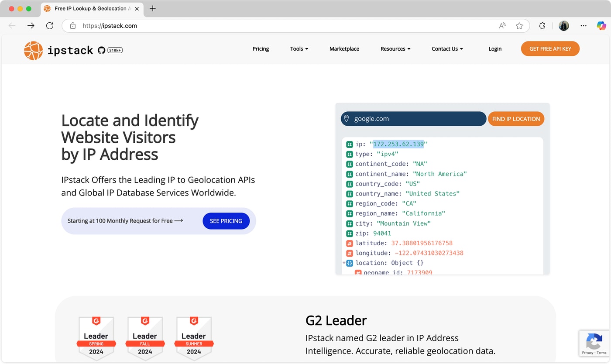Reload the page with the refresh icon

click(50, 26)
